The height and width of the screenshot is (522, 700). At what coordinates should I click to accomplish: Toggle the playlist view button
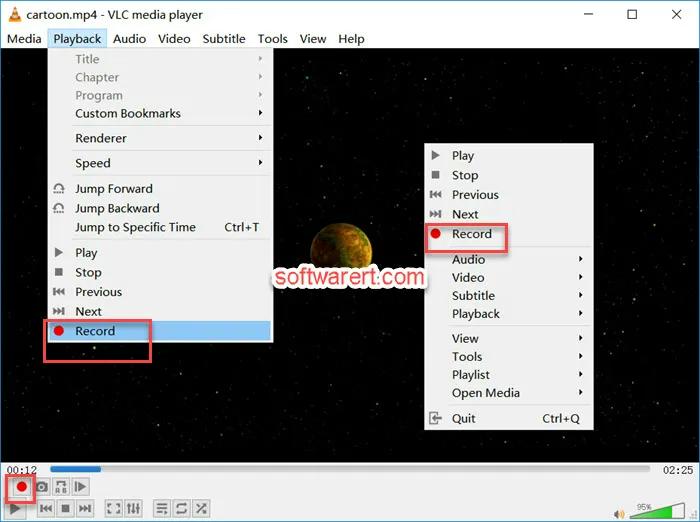pos(162,508)
